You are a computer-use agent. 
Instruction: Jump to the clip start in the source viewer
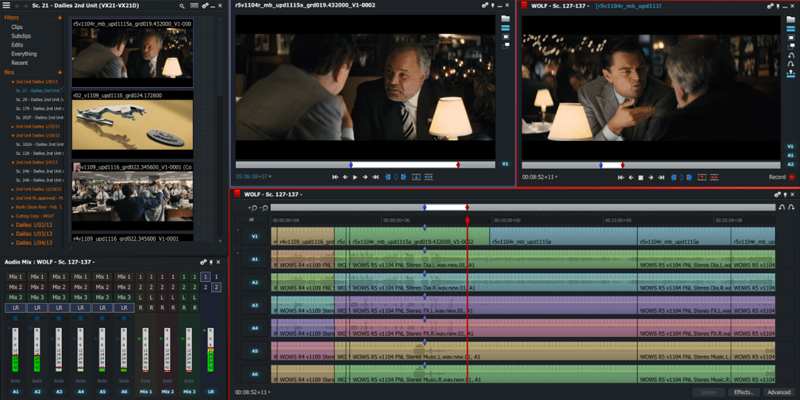333,177
